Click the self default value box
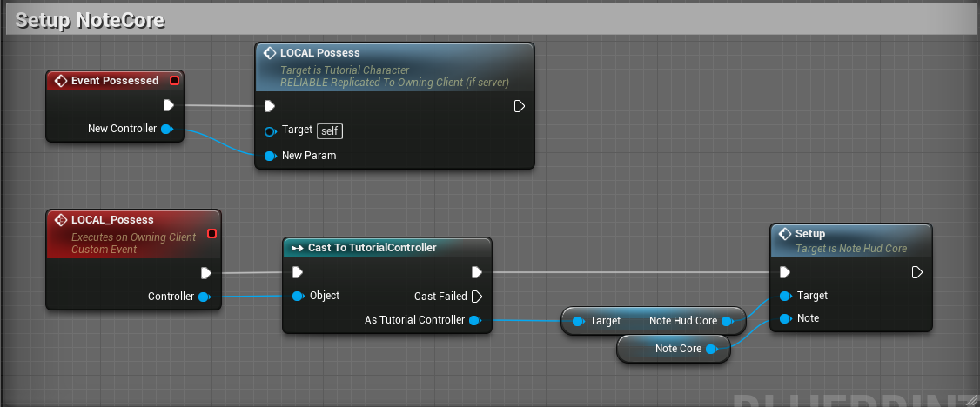 click(x=330, y=131)
